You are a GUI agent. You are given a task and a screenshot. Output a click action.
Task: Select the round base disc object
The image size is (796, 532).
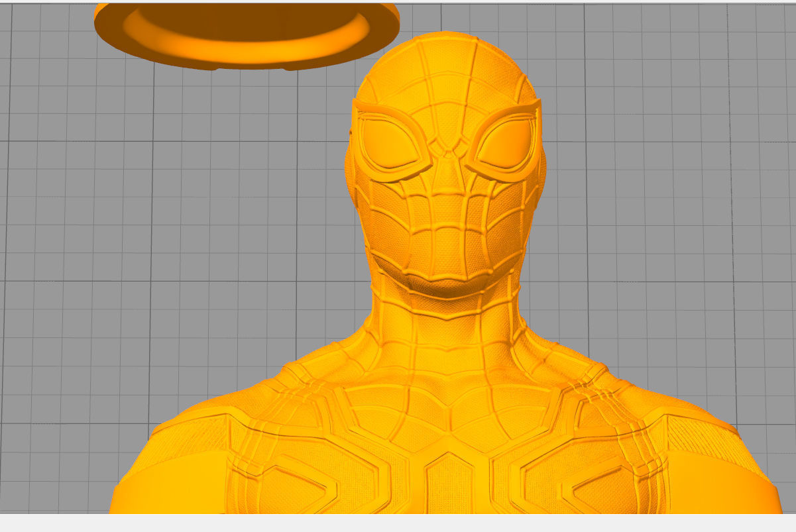[247, 35]
